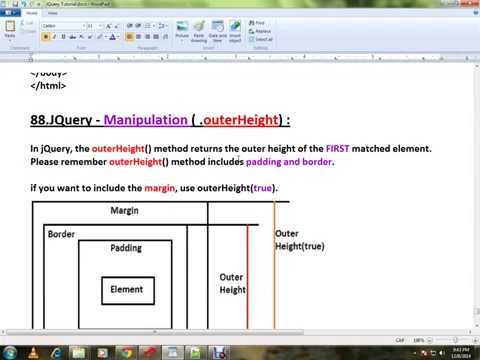
Task: Click the zoom out minus button
Action: (430, 340)
